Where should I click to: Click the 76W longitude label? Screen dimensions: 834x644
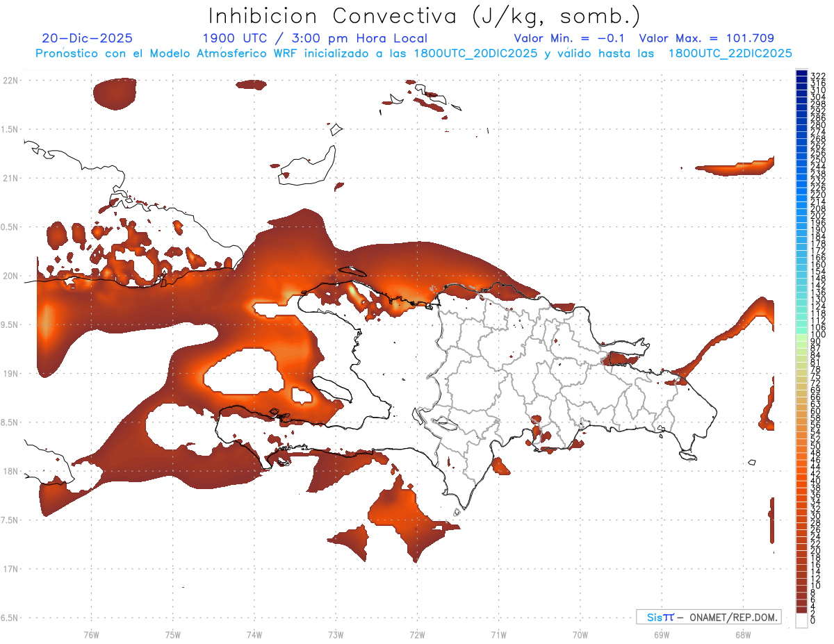91,634
